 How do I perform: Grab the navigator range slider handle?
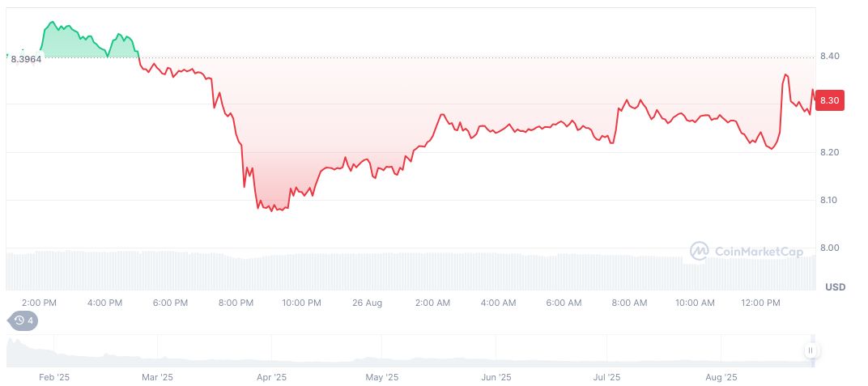pyautogui.click(x=811, y=351)
